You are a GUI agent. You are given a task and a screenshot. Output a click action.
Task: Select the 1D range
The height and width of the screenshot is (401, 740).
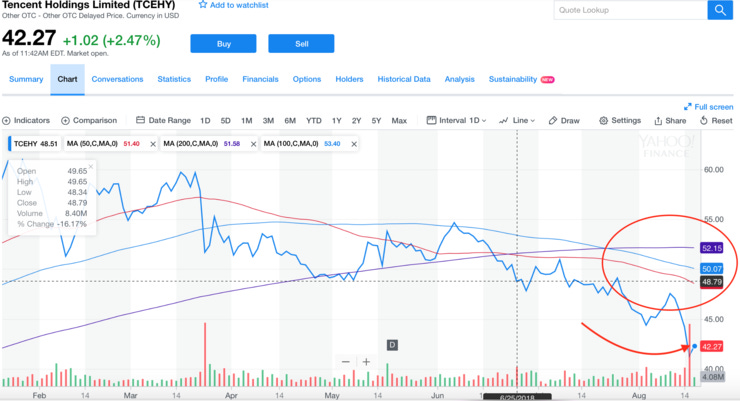coord(205,121)
